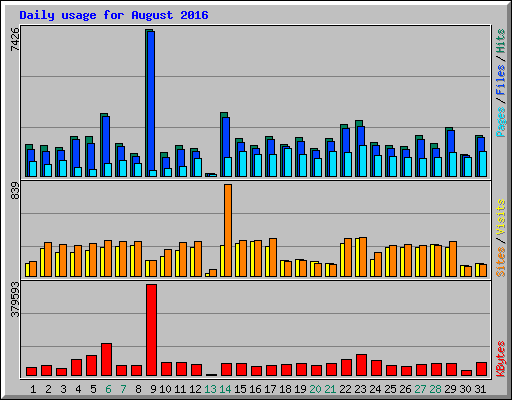The width and height of the screenshot is (512, 400).
Task: Click the cyan pages bar for day 23
Action: point(363,161)
